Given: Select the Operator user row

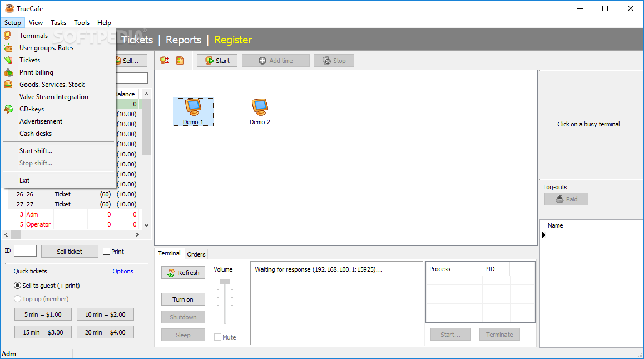Looking at the screenshot, I should 71,224.
